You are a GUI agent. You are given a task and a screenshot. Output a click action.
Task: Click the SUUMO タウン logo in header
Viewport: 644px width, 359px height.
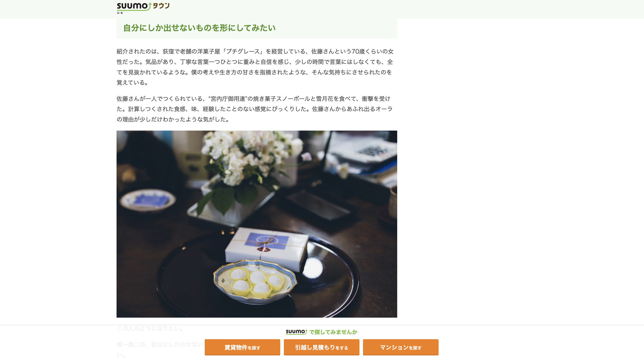pos(143,8)
